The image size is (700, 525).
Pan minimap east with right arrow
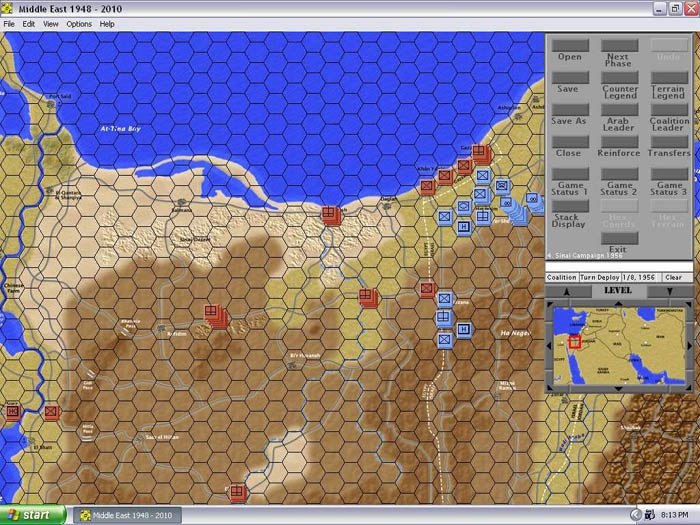[689, 346]
